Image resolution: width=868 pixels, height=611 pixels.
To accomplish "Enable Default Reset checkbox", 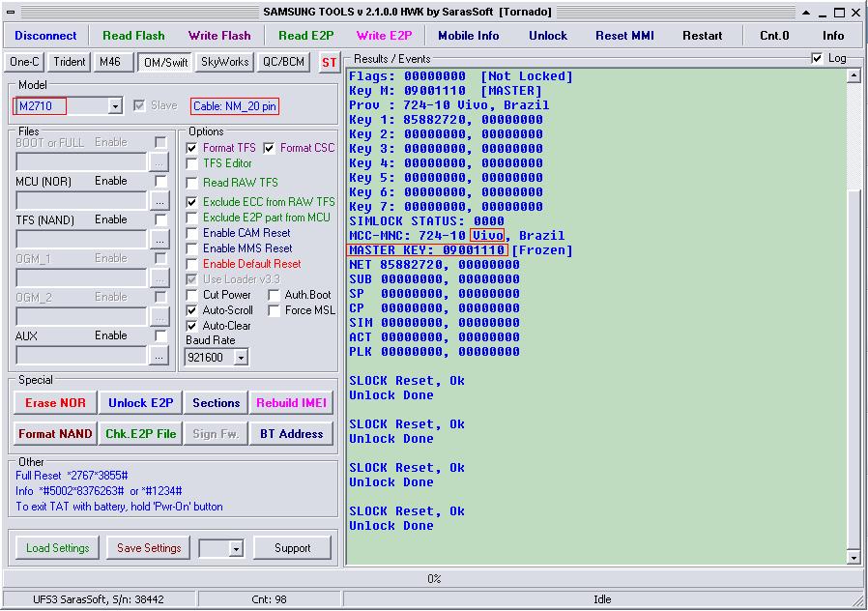I will pos(191,264).
